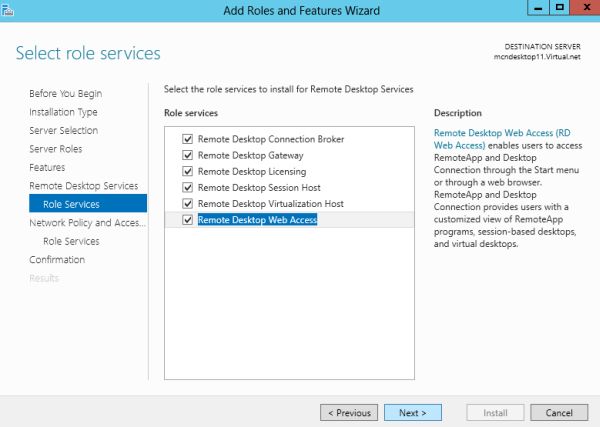Minimize the wizard window

(536, 8)
